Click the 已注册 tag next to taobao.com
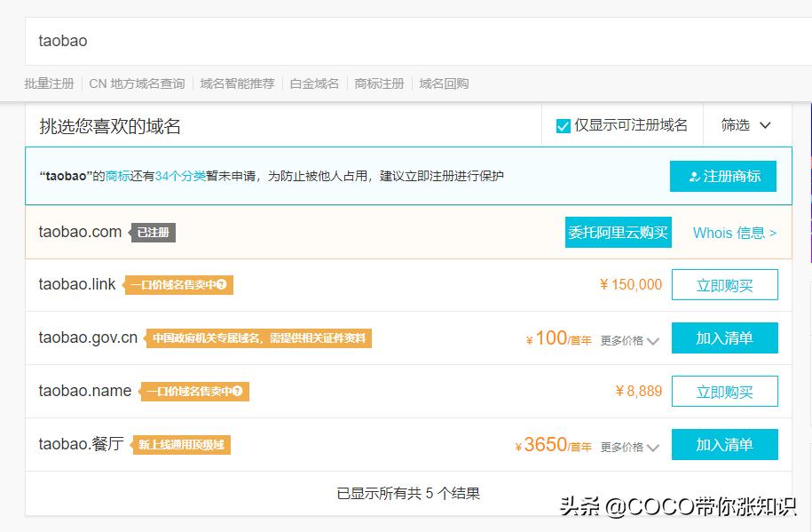The width and height of the screenshot is (812, 532). point(153,233)
